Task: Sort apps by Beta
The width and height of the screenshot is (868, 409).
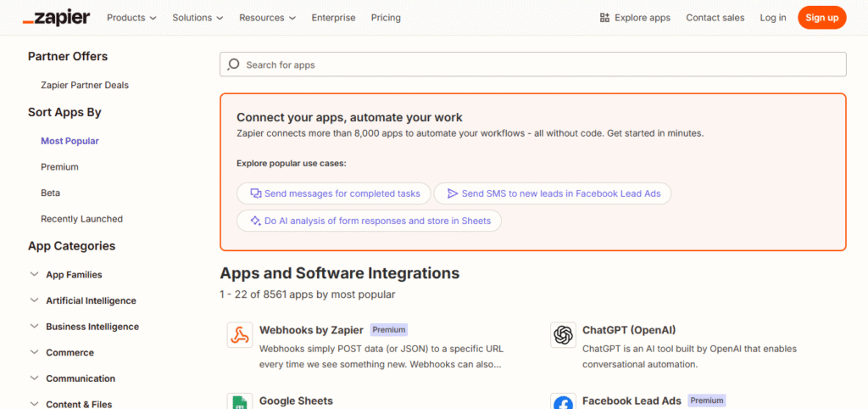Action: pyautogui.click(x=50, y=193)
